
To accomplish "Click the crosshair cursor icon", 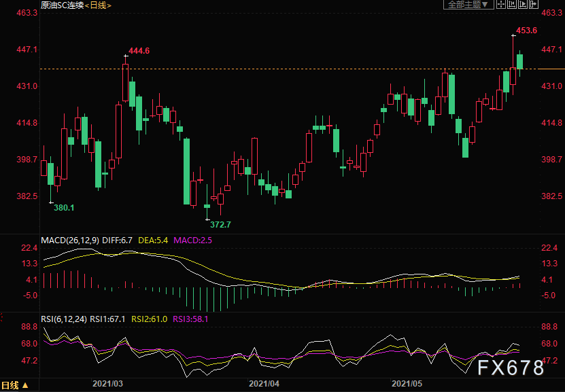I will click(500, 5).
